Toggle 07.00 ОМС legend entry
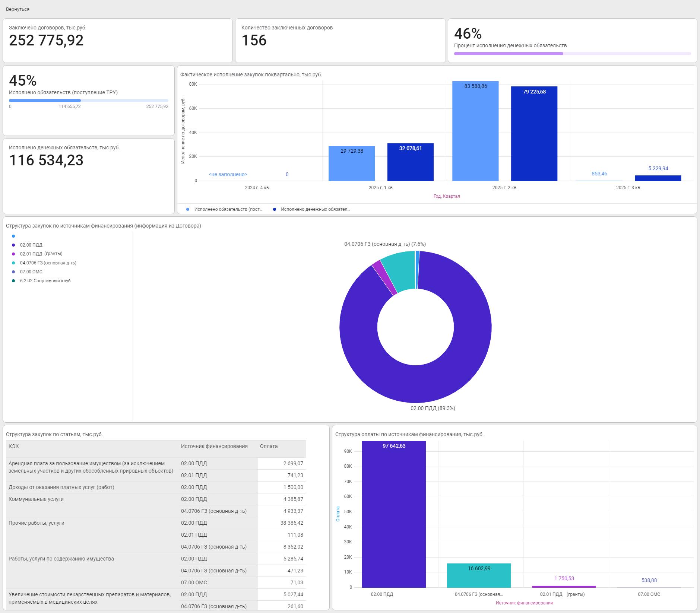 (31, 272)
